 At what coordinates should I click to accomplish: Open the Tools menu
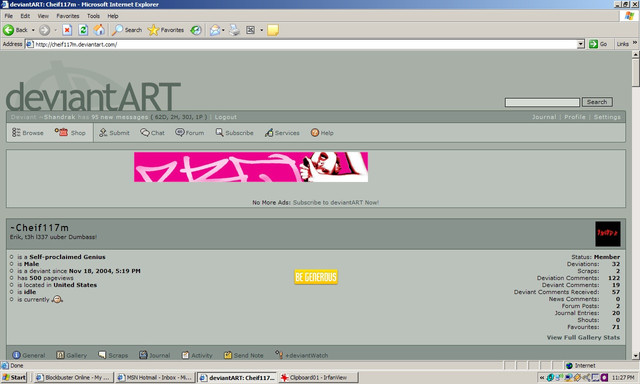coord(93,16)
